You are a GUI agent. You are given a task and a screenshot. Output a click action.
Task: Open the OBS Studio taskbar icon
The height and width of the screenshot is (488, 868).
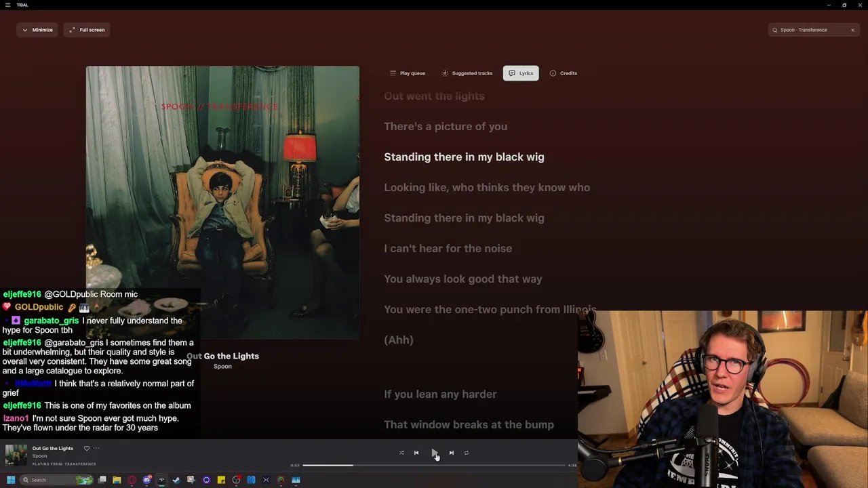236,480
